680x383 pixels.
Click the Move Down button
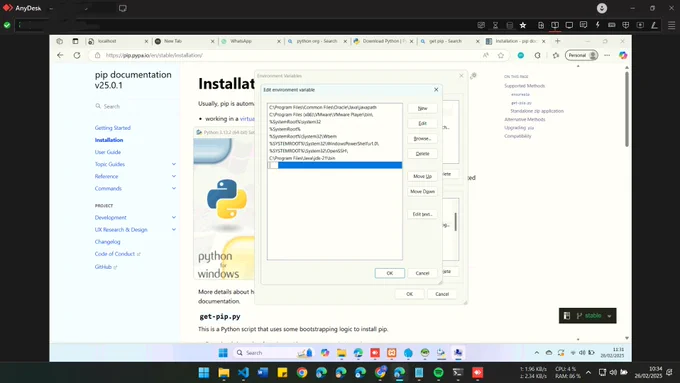point(422,192)
